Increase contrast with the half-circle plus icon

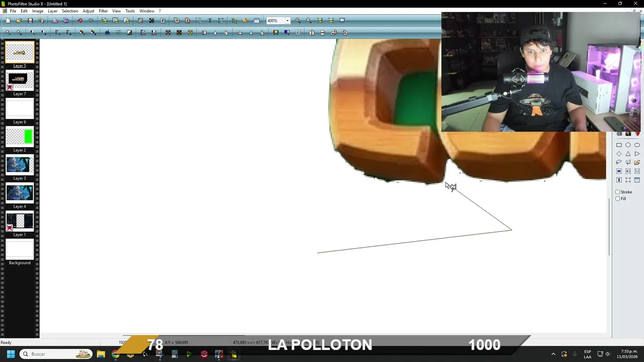(44, 33)
